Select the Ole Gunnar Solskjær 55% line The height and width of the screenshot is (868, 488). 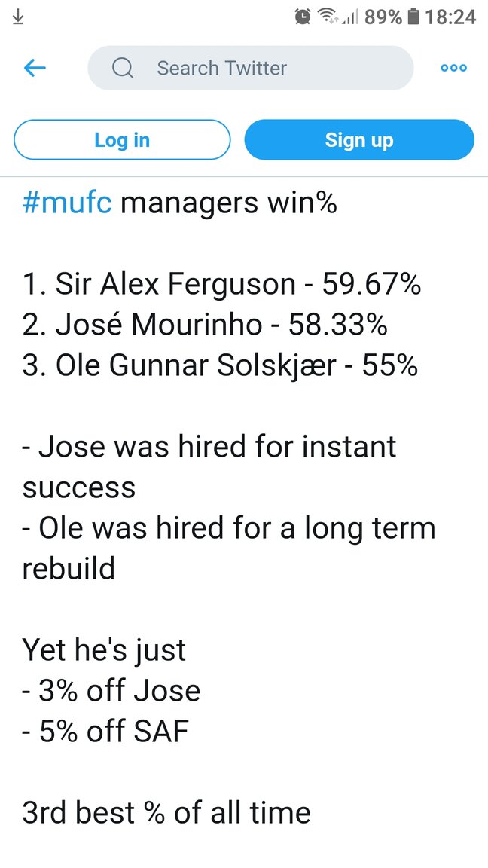pyautogui.click(x=220, y=365)
